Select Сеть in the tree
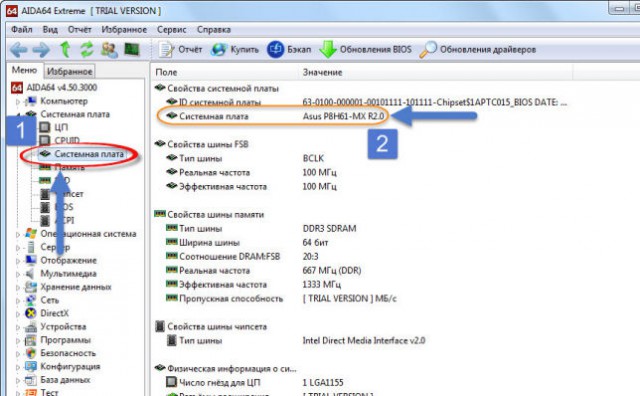 click(49, 300)
